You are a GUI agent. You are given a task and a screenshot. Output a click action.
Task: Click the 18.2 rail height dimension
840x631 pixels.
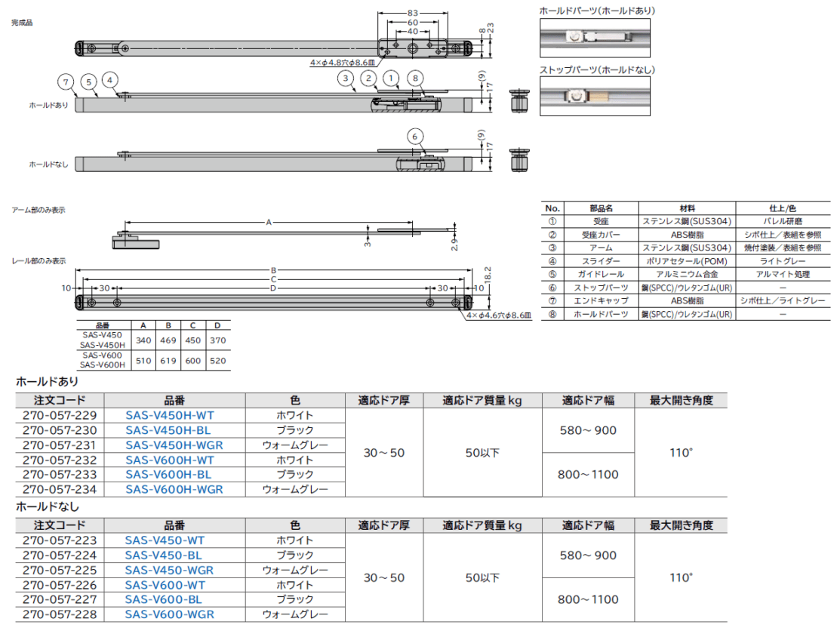pos(488,274)
